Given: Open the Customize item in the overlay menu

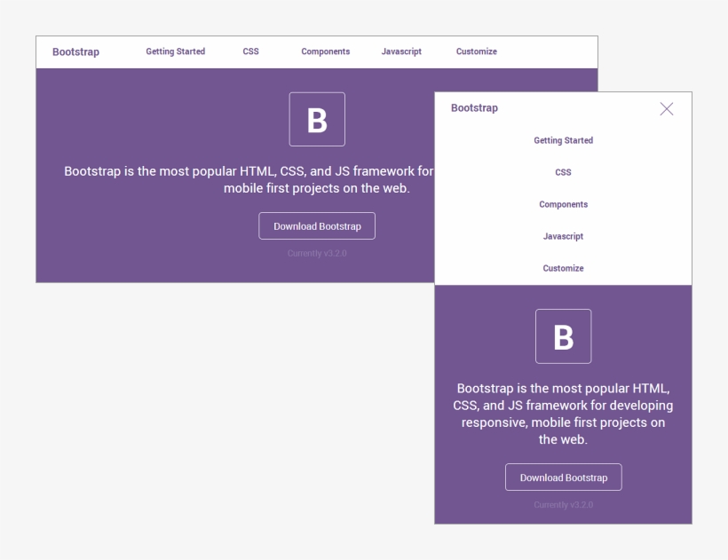Looking at the screenshot, I should [x=564, y=268].
